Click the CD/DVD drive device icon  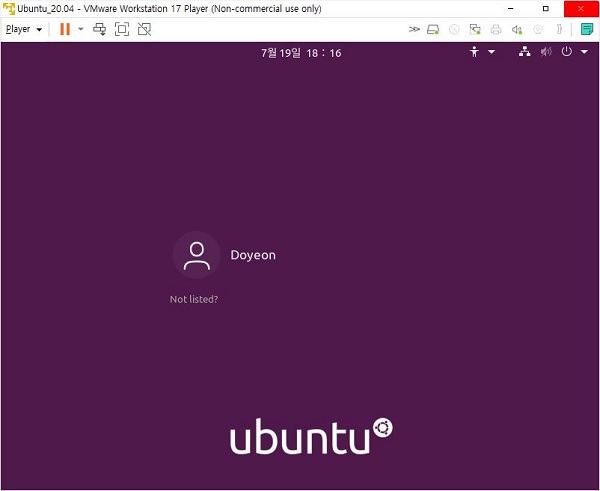[x=454, y=29]
